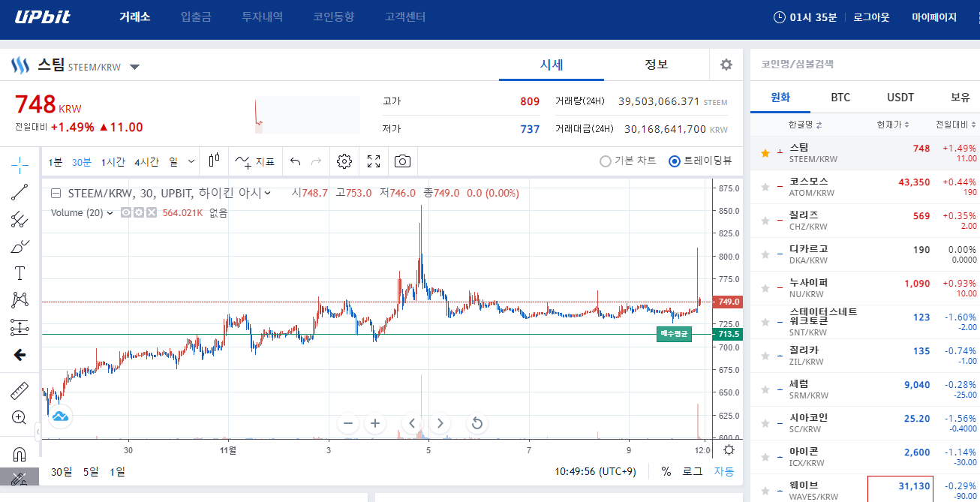Redo the chart action
The height and width of the screenshot is (502, 980).
pos(317,161)
